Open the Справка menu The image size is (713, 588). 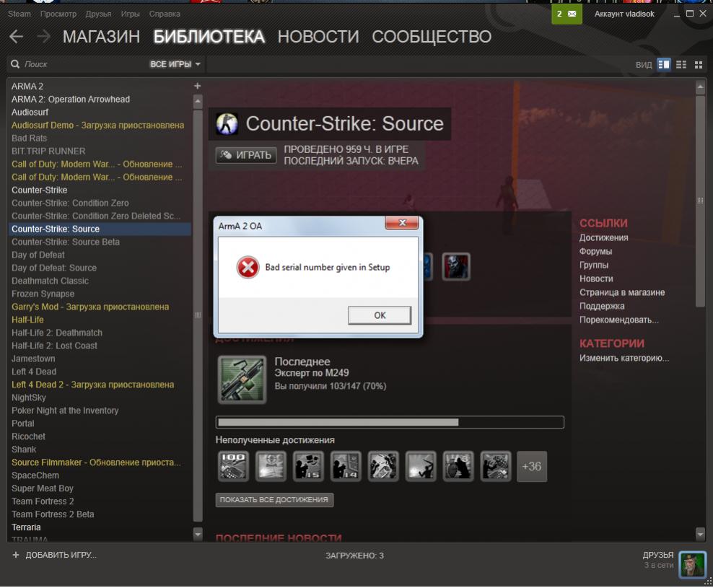pyautogui.click(x=165, y=14)
